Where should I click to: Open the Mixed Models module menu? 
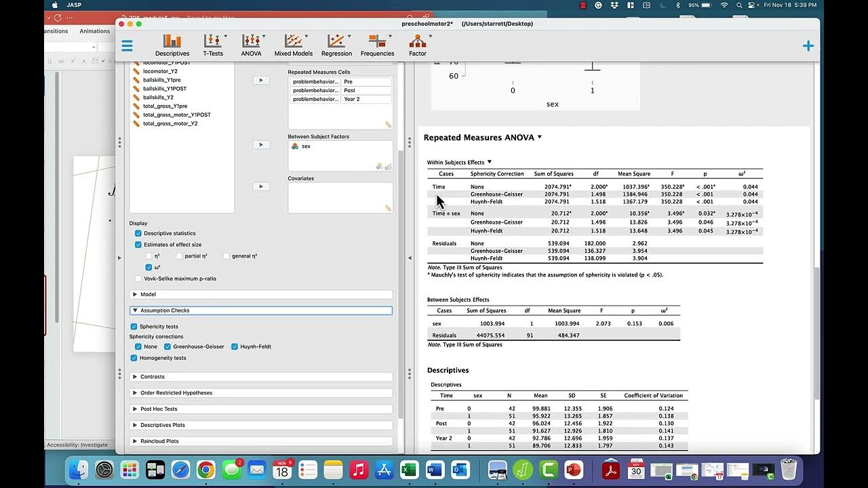point(293,45)
